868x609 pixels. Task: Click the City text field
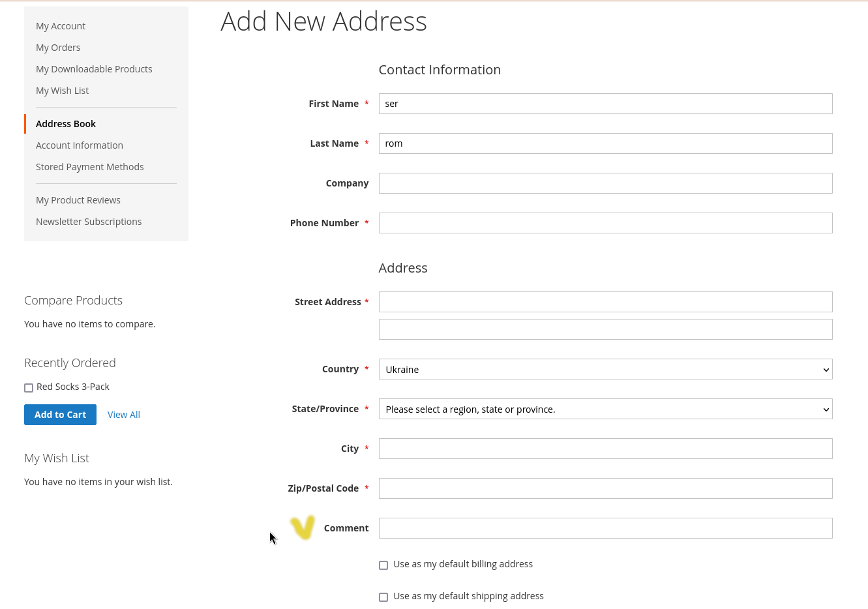[605, 449]
